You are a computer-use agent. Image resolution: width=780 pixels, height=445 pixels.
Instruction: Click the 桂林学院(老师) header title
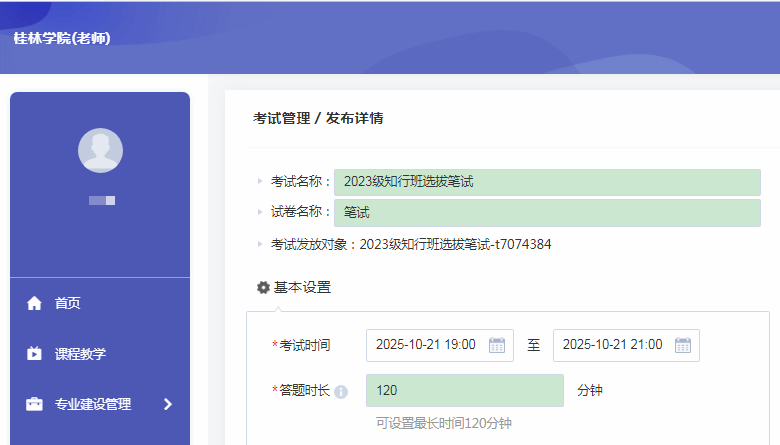(x=62, y=38)
